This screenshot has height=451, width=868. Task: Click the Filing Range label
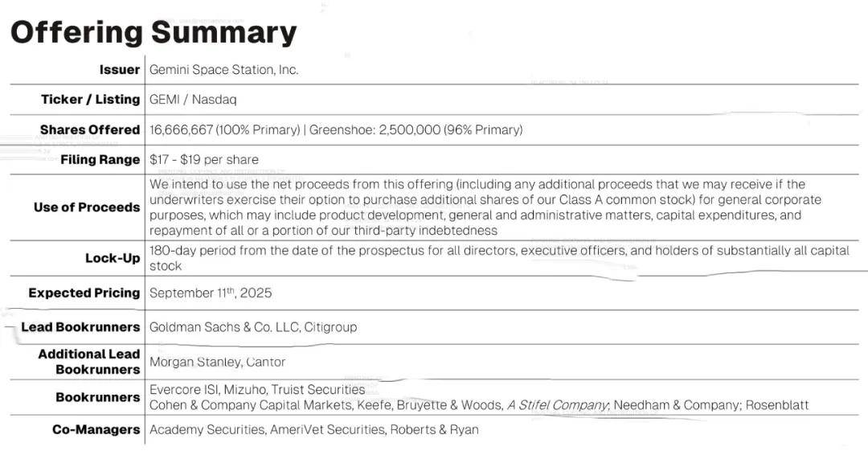[100, 160]
